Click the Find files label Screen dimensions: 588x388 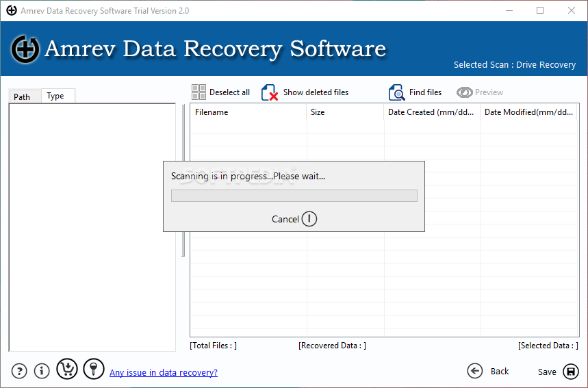pyautogui.click(x=425, y=92)
